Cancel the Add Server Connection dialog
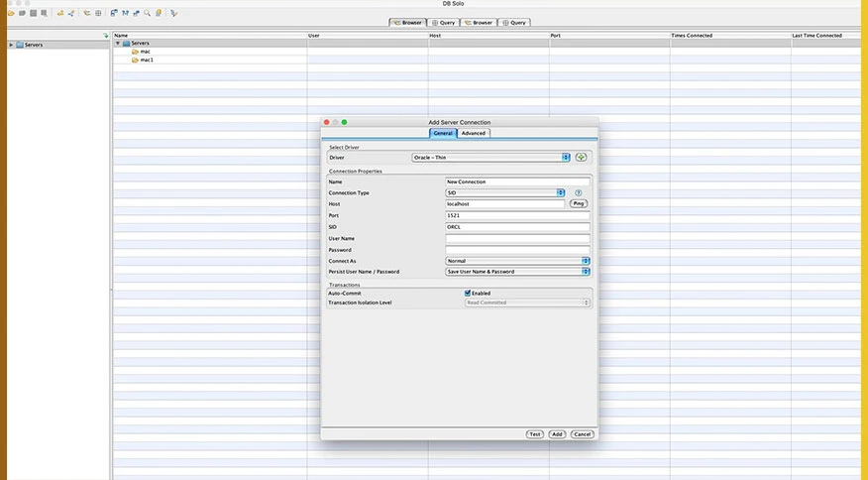The height and width of the screenshot is (480, 868). tap(583, 434)
